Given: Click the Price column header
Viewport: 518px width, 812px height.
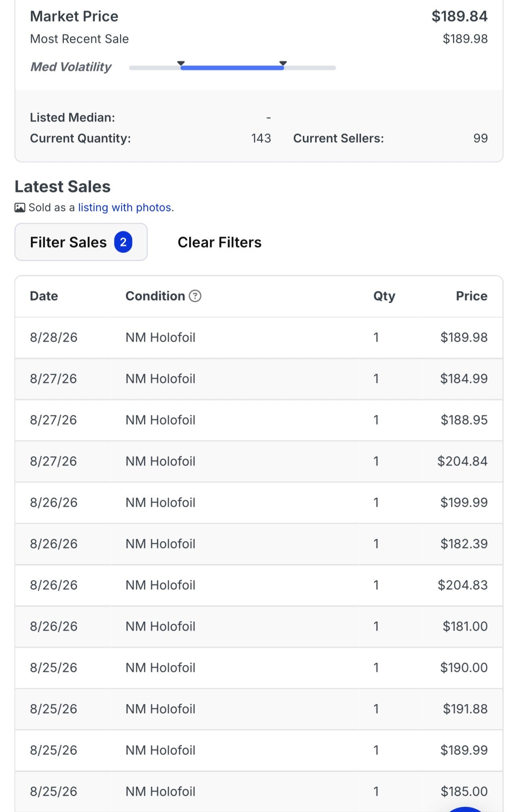Looking at the screenshot, I should (x=471, y=296).
